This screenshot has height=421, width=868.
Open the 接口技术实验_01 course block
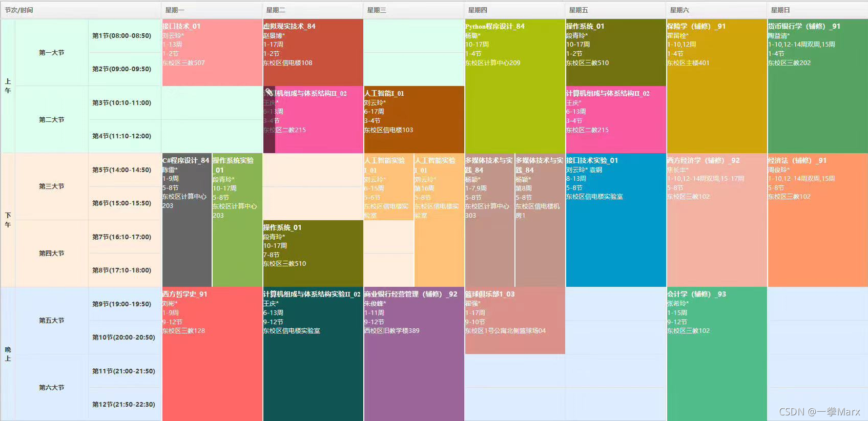tap(616, 220)
